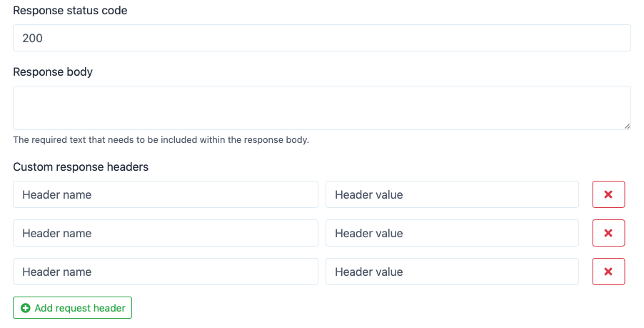644x328 pixels.
Task: Focus the second row Header value input
Action: pos(452,233)
